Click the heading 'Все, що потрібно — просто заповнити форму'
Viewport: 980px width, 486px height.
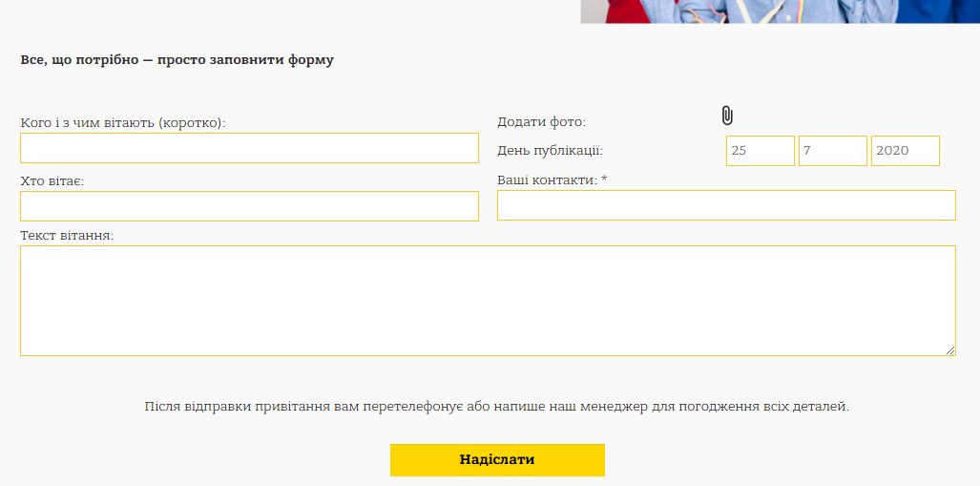177,61
